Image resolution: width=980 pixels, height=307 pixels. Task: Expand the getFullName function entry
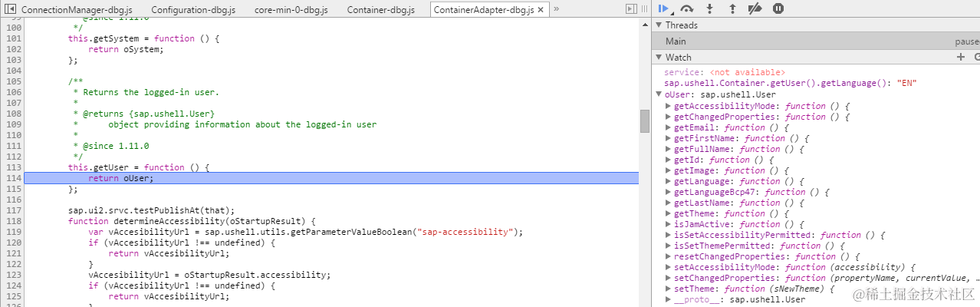coord(669,149)
